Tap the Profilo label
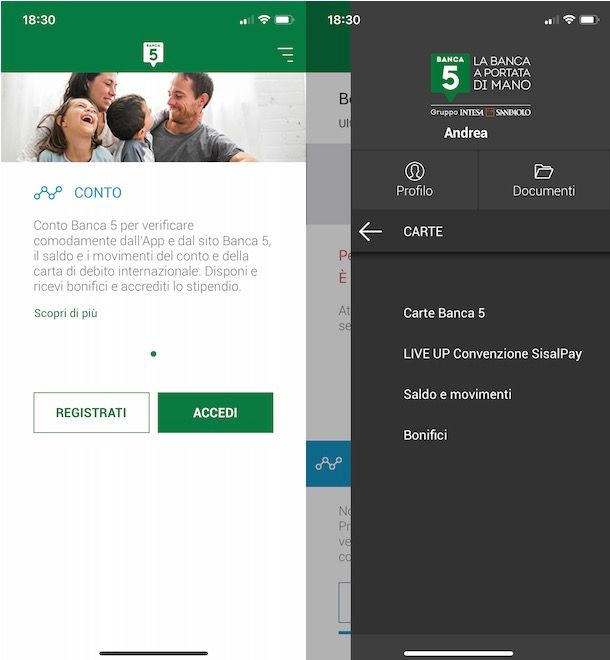This screenshot has height=660, width=610. point(415,191)
